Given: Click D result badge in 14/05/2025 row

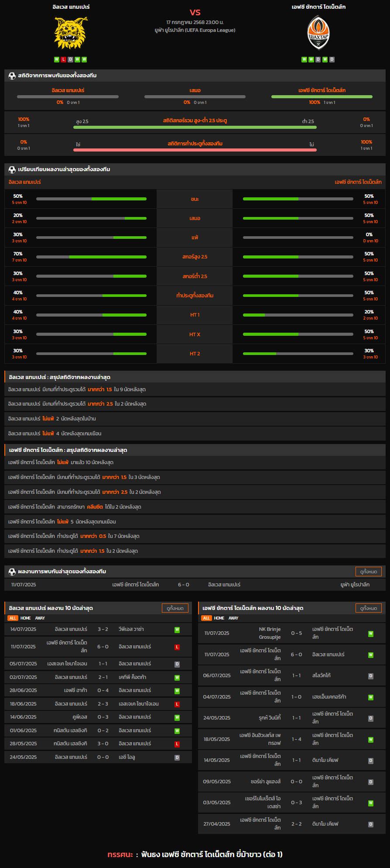Looking at the screenshot, I should (371, 761).
